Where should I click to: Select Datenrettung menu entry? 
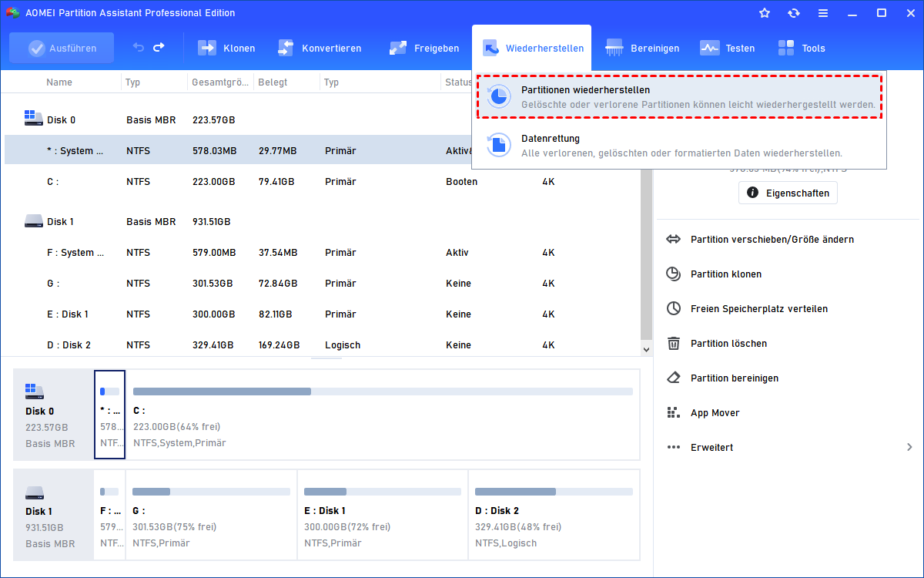pos(679,145)
